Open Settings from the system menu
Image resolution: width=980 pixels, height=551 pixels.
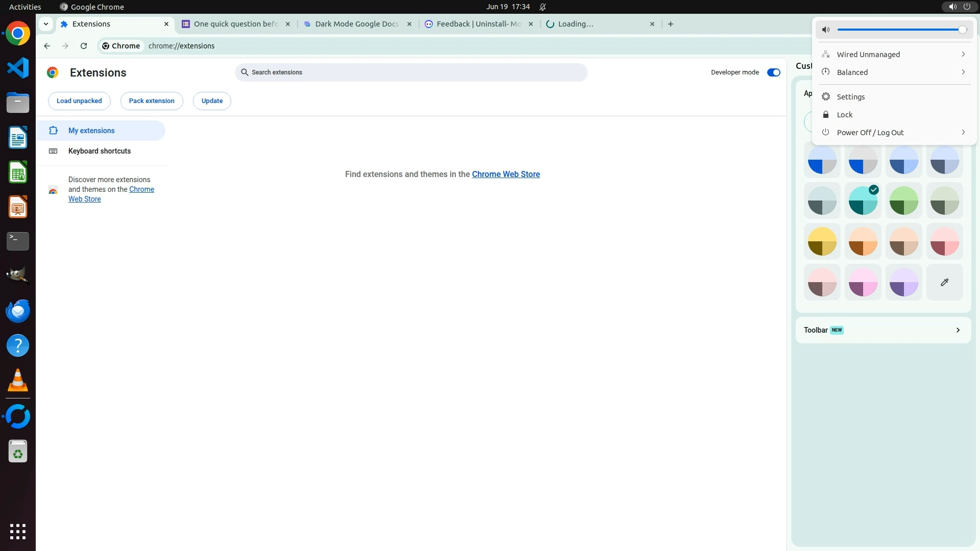click(850, 97)
